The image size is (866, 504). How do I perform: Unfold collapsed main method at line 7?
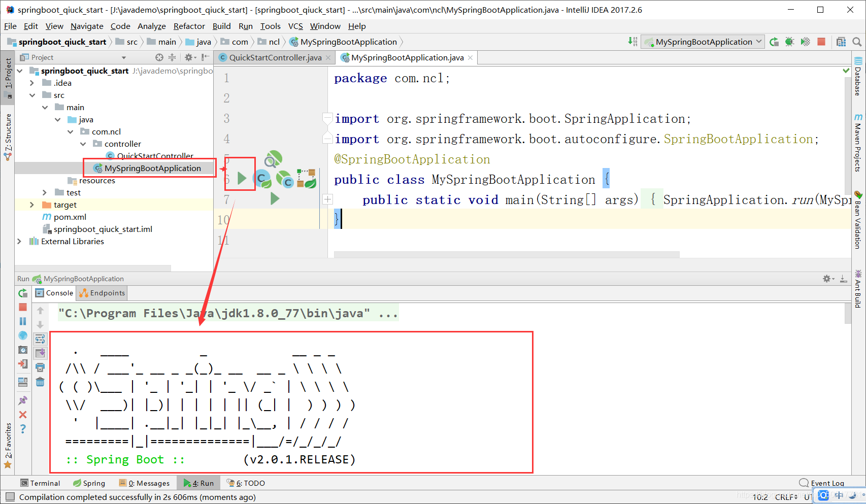(328, 199)
